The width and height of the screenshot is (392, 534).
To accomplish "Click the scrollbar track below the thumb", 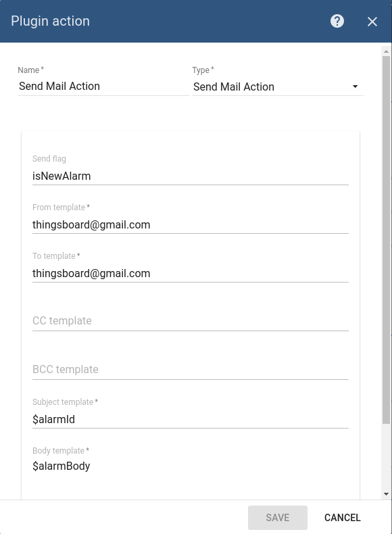I will point(386,457).
